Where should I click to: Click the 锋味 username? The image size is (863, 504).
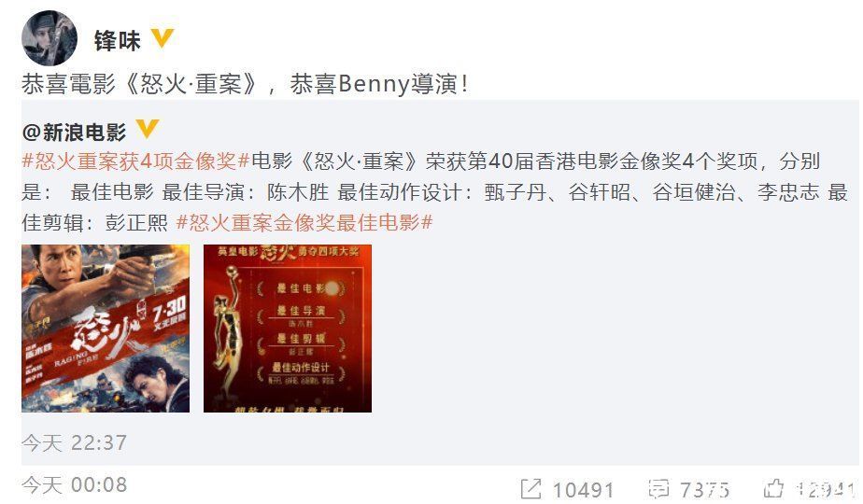(118, 40)
